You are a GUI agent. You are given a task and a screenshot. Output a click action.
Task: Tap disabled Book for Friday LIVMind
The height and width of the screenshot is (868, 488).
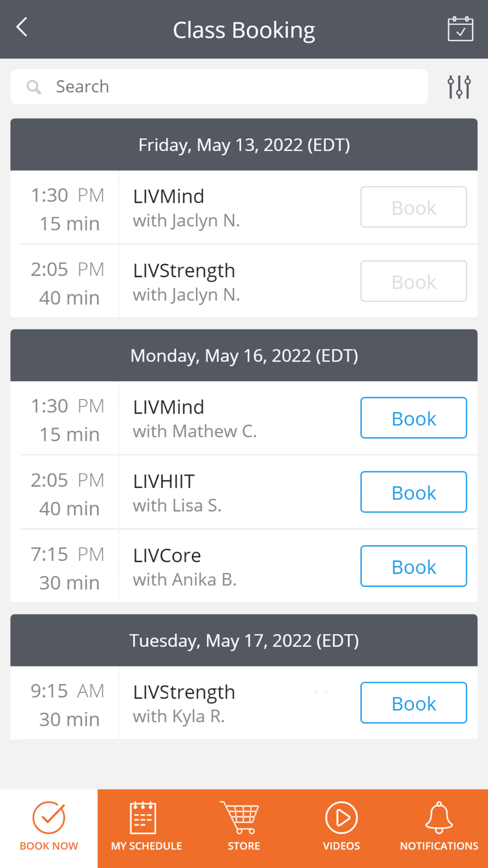[x=413, y=207]
